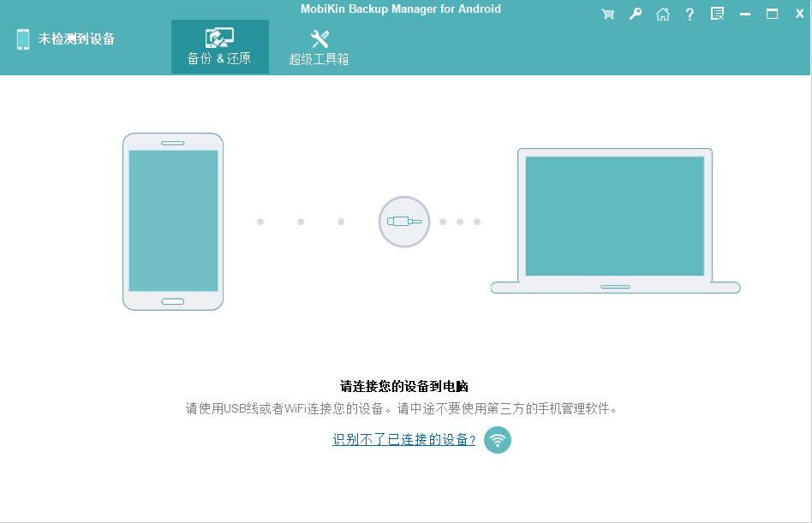The width and height of the screenshot is (812, 523).
Task: Click the USB instruction text line
Action: pyautogui.click(x=403, y=408)
